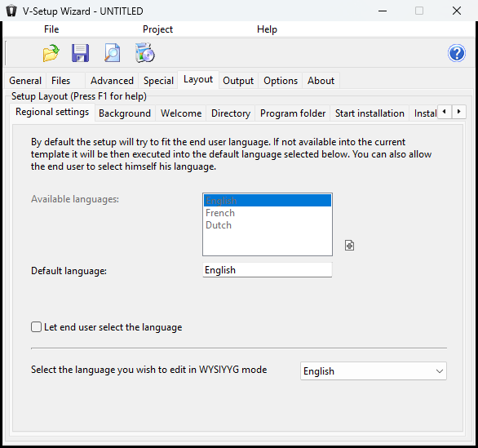Click the open project folder icon
Screen dimensions: 478x448
pos(51,53)
